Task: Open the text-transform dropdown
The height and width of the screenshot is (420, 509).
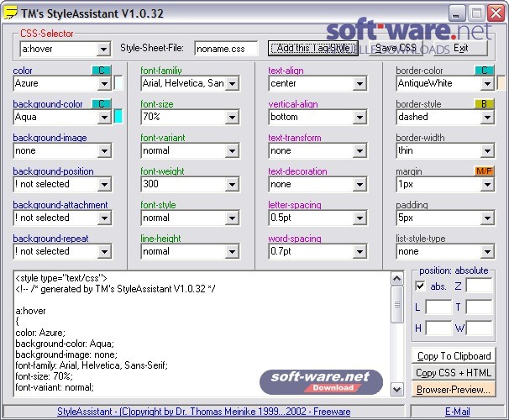Action: (359, 150)
